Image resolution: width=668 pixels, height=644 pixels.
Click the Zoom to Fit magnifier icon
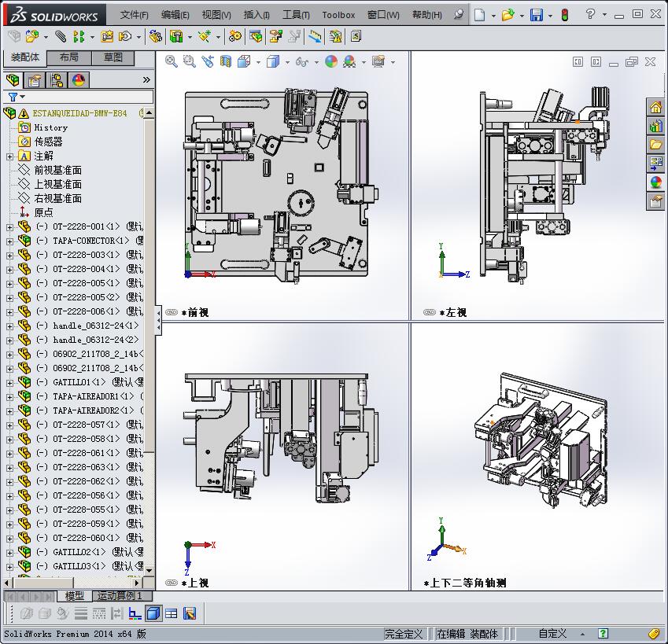pyautogui.click(x=172, y=61)
